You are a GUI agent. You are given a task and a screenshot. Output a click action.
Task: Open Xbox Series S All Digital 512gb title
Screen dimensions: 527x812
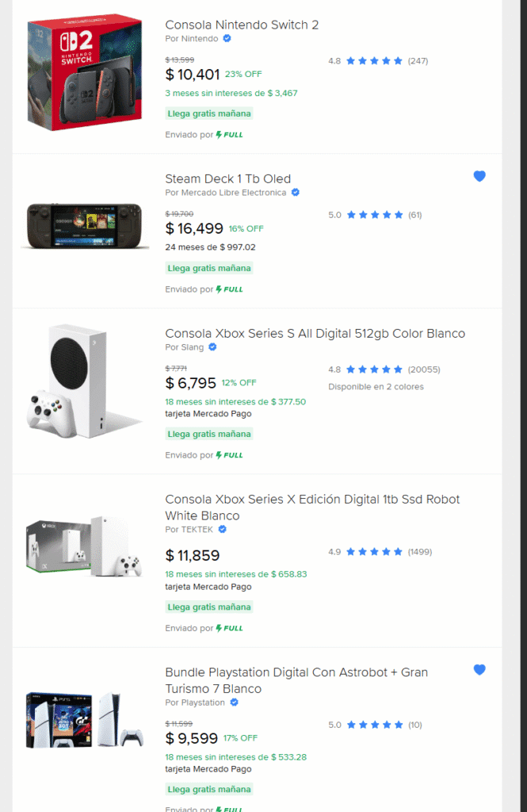[x=315, y=333]
